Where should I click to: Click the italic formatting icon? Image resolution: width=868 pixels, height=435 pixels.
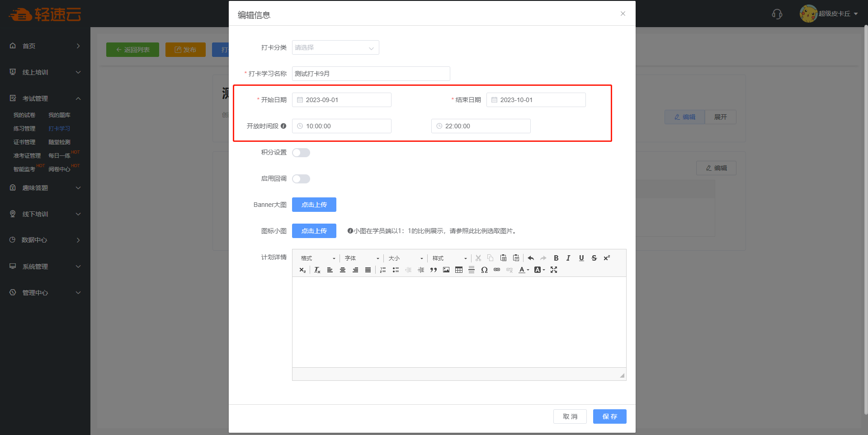pyautogui.click(x=568, y=258)
